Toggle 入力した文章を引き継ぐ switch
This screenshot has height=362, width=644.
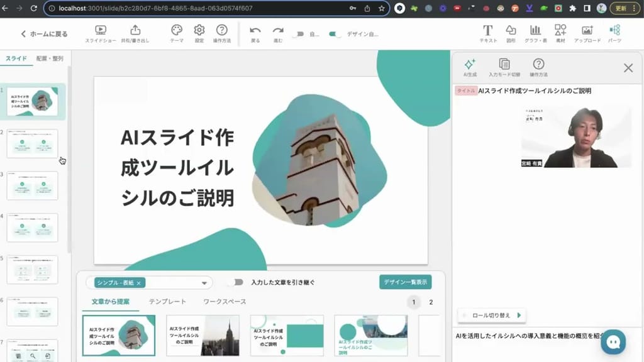pos(236,282)
